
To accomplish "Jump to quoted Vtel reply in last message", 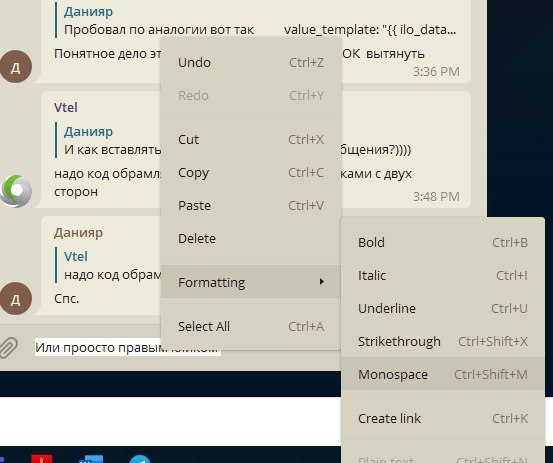I will pos(108,266).
